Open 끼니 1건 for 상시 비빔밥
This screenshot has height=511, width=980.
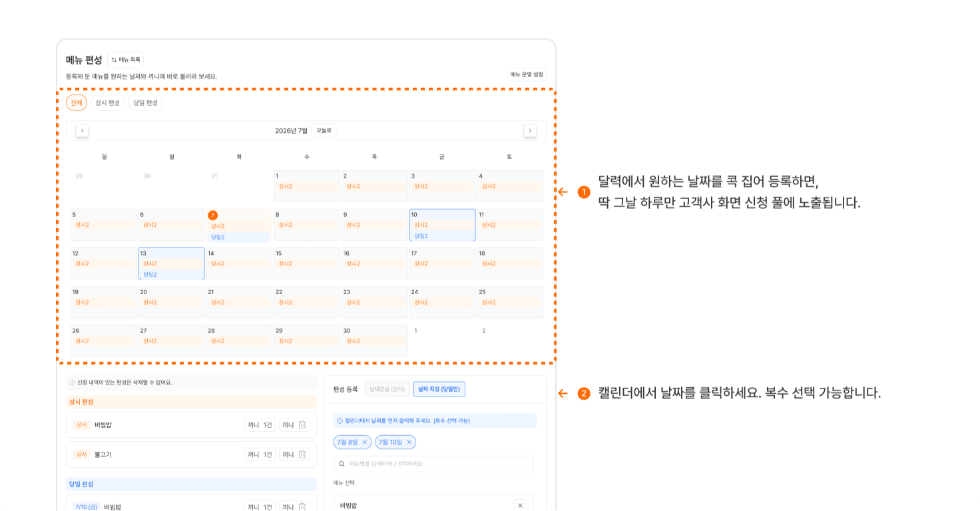(260, 425)
